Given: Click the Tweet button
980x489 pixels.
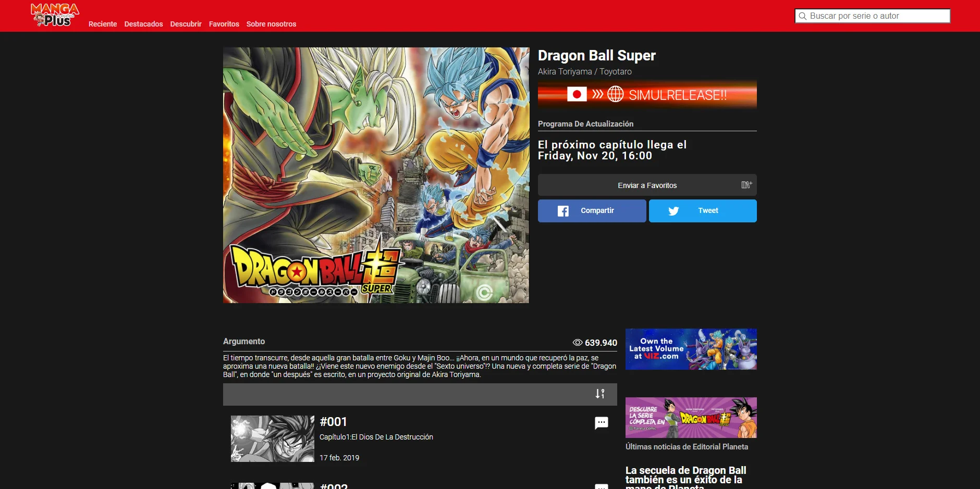Looking at the screenshot, I should coord(703,211).
